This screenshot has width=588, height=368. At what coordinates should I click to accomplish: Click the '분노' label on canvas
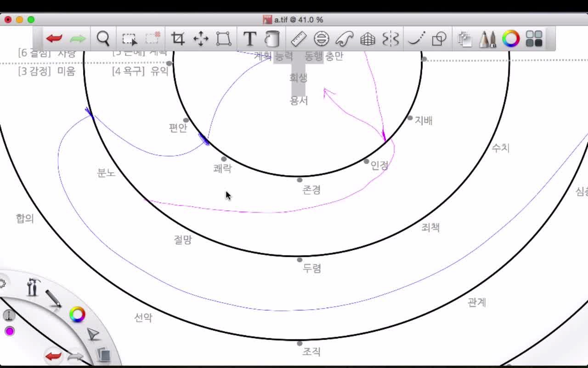tap(106, 173)
